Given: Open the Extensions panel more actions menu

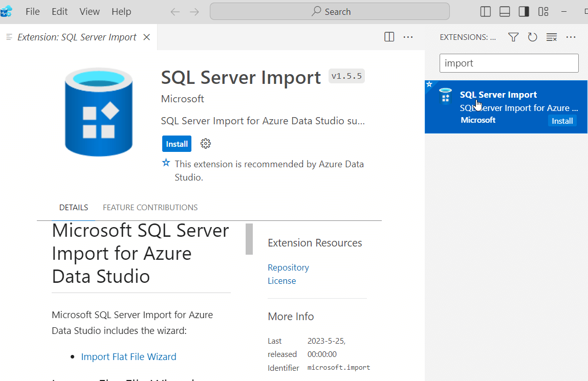Looking at the screenshot, I should point(571,37).
